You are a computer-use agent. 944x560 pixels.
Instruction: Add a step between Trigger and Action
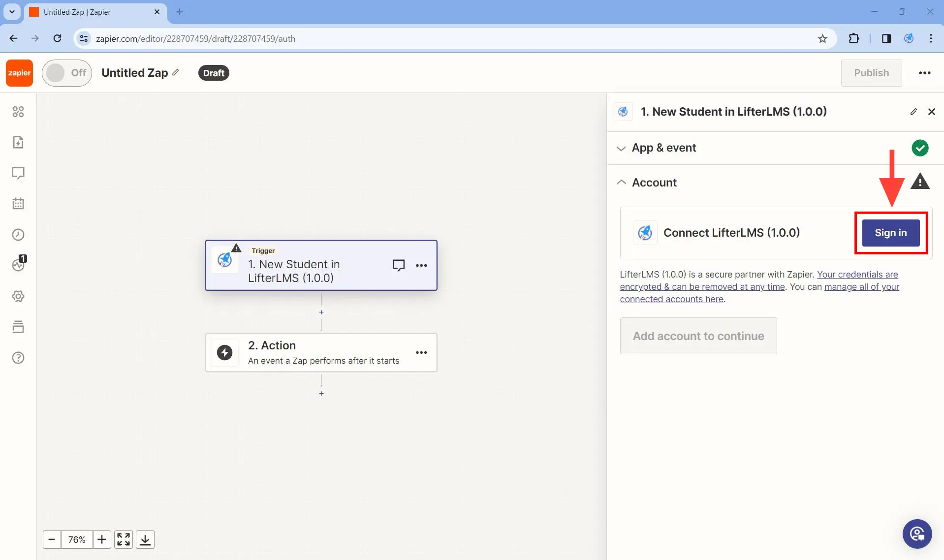[321, 312]
